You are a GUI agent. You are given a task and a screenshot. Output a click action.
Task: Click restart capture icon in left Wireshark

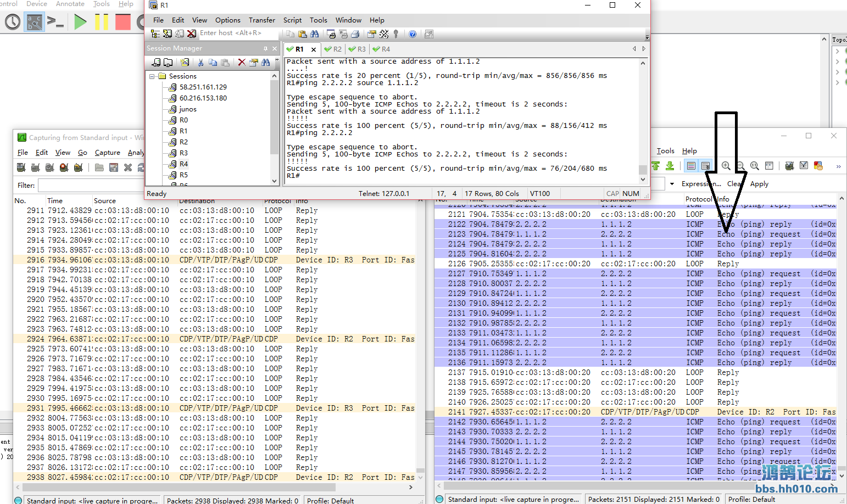[79, 167]
